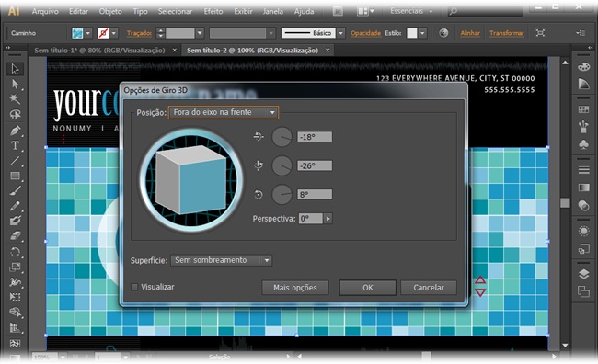Open the Janela menu
This screenshot has height=364, width=598.
(273, 11)
